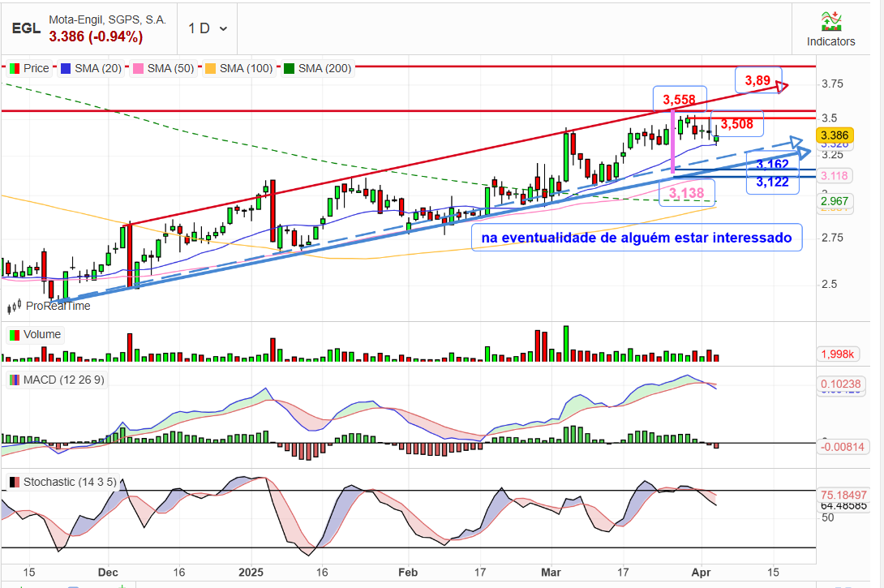Click the Apr date axis label
The image size is (884, 588).
pos(701,573)
